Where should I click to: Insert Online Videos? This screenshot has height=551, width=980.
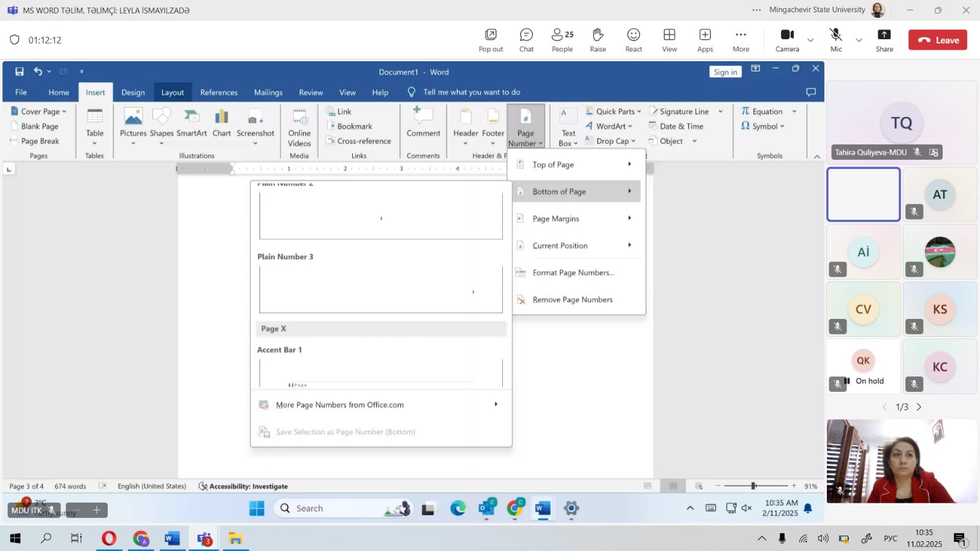[300, 128]
